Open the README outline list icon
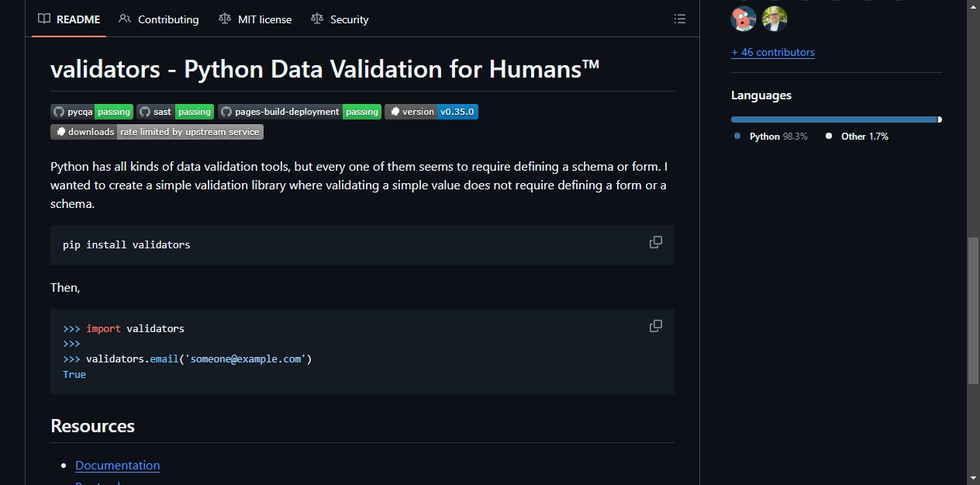The image size is (980, 485). (x=680, y=19)
